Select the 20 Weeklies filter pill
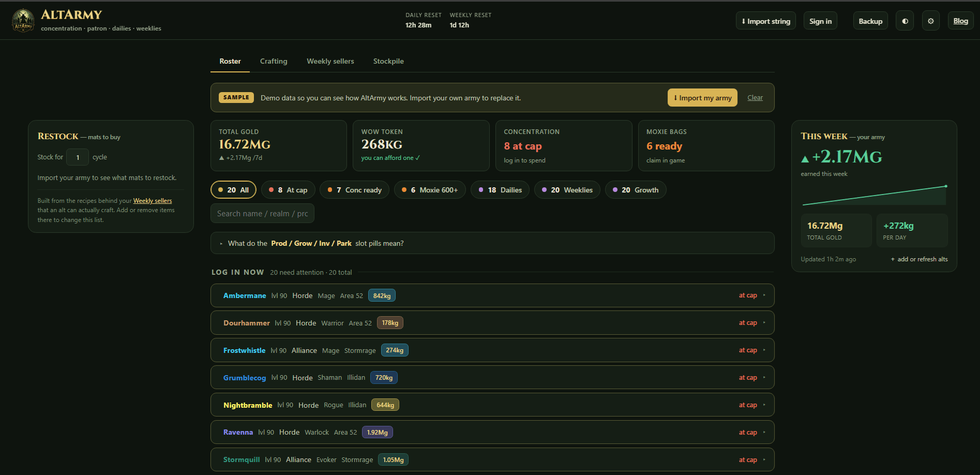This screenshot has width=980, height=475. (x=567, y=190)
